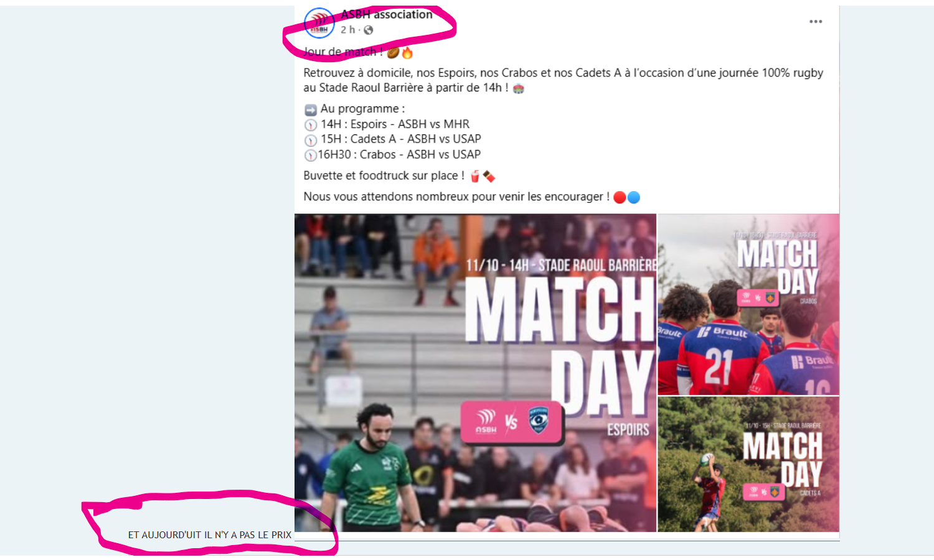Click the clock emoji beside 16H30 Crabos
934x560 pixels.
point(310,156)
